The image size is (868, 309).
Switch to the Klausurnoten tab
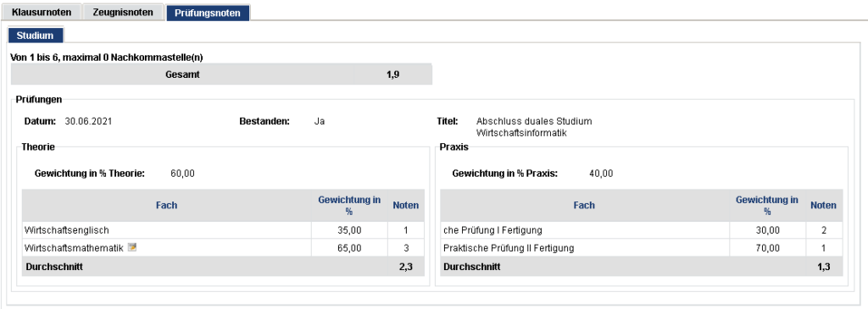pos(42,12)
